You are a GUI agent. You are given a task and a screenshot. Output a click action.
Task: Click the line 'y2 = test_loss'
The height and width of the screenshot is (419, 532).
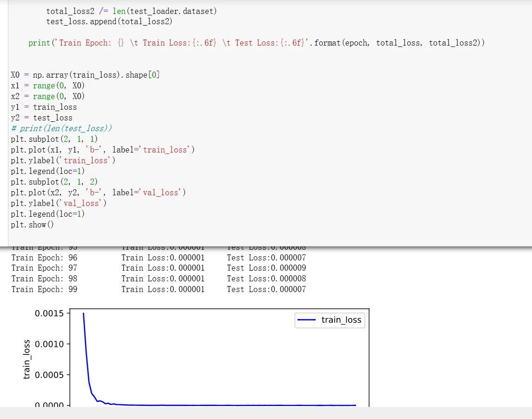click(x=41, y=118)
